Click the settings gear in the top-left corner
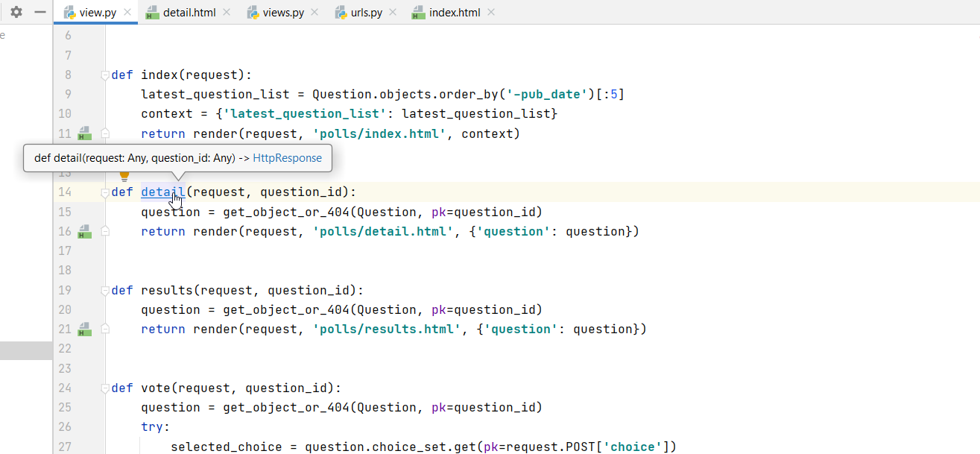980x454 pixels. 16,12
